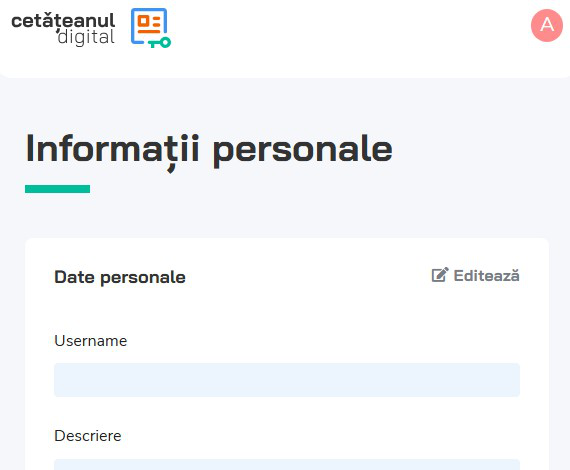Click the 'Date personale' section heading
570x470 pixels.
click(120, 277)
